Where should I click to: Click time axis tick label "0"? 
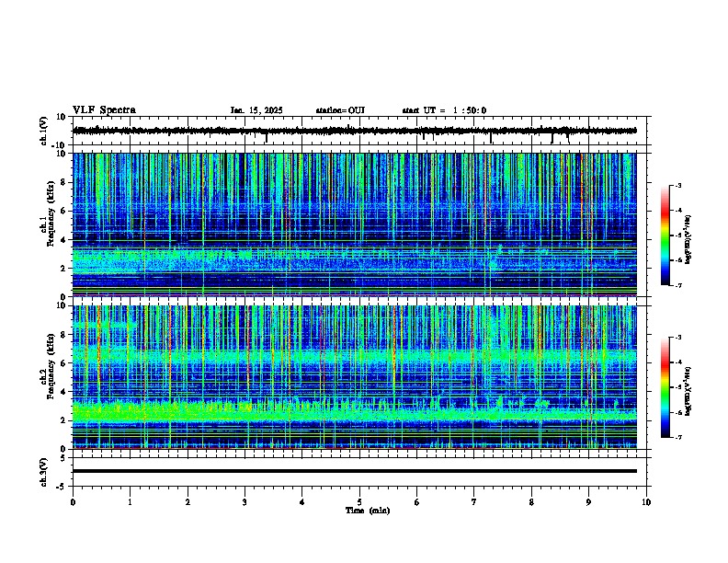coord(73,502)
